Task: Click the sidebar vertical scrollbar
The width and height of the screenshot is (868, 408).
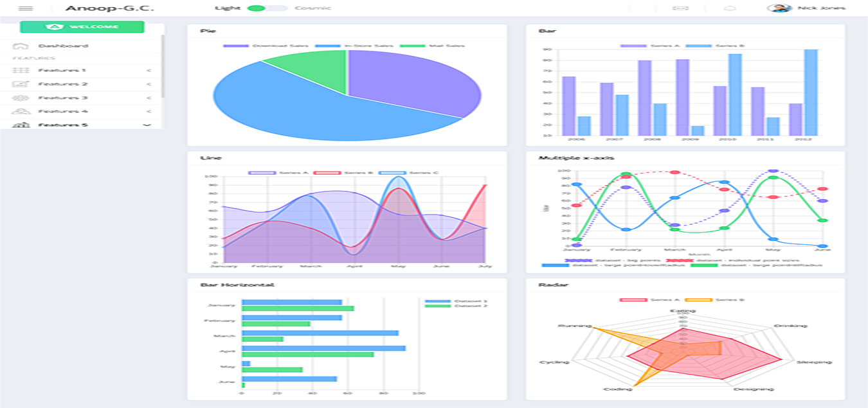Action: (163, 64)
